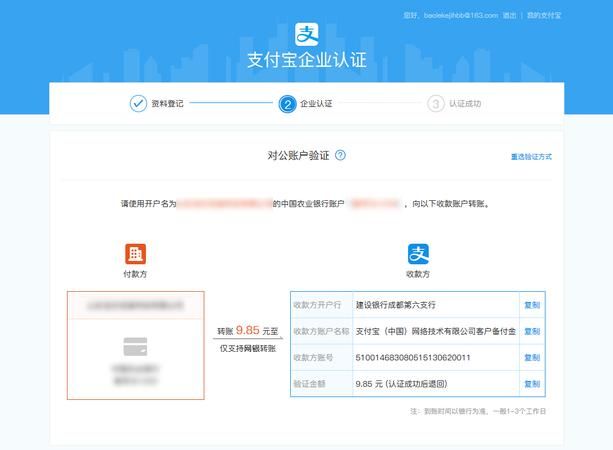Click the 对公账户验证 heading
The image size is (613, 450).
pyautogui.click(x=298, y=156)
